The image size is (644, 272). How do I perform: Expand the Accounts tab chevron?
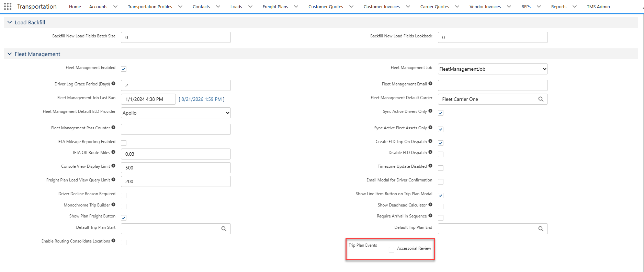point(115,7)
